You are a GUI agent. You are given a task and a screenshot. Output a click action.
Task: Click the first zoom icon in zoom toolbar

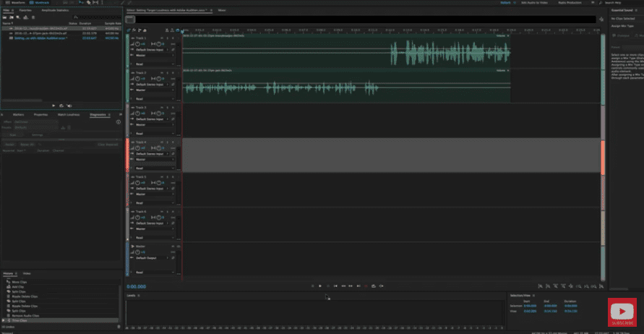[540, 286]
